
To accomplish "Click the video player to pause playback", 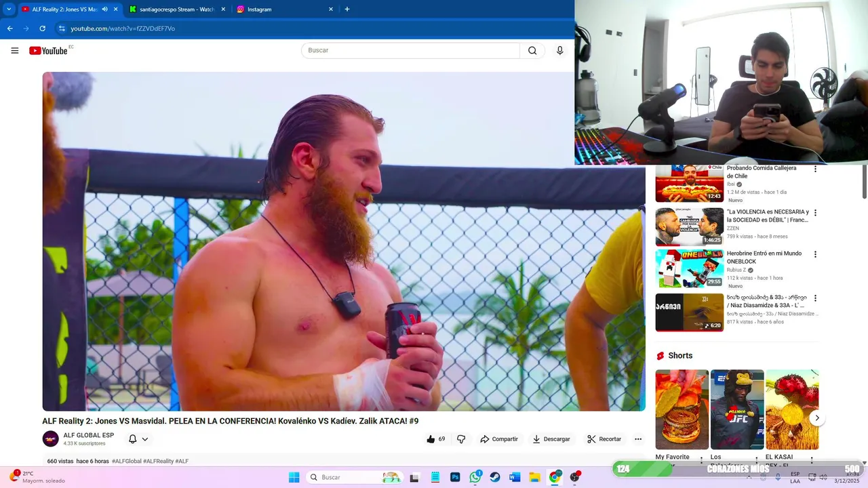I will tap(344, 241).
